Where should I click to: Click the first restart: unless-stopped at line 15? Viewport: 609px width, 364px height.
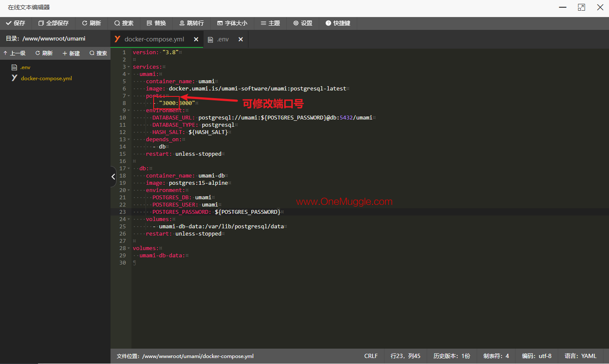coord(184,154)
